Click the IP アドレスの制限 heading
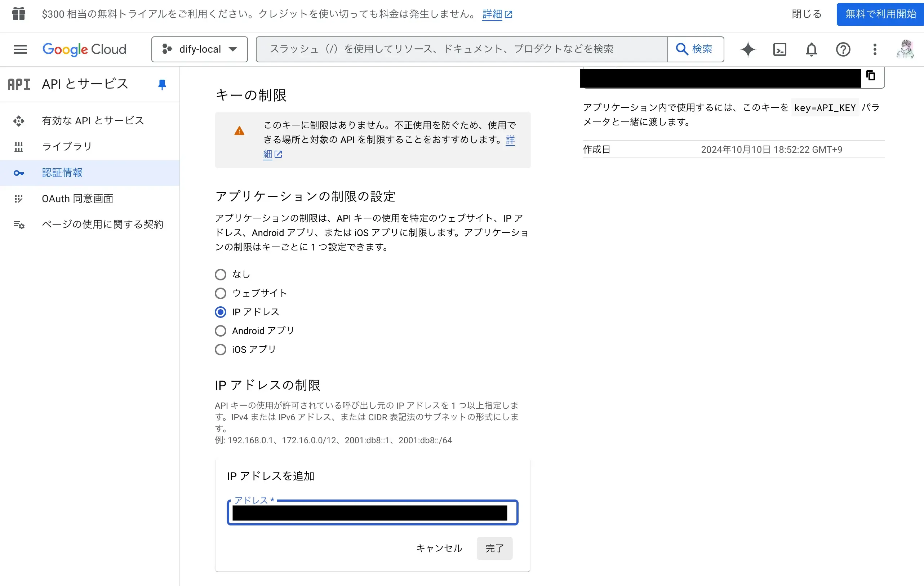924x586 pixels. coord(268,385)
